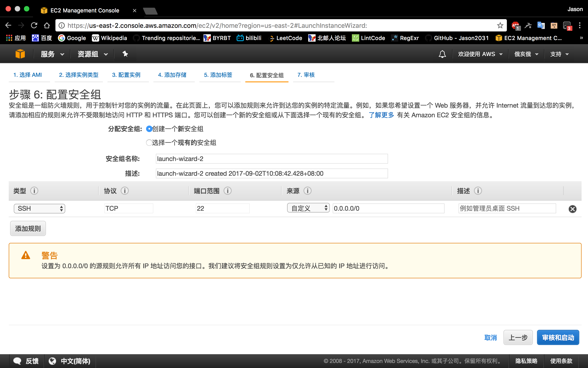Click the 中文(简体) language globe
588x368 pixels.
(x=69, y=361)
